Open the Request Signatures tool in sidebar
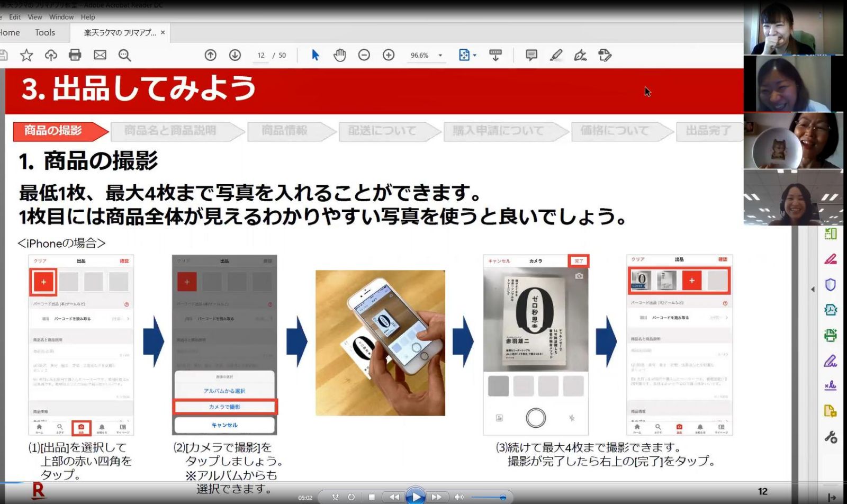 pyautogui.click(x=831, y=386)
